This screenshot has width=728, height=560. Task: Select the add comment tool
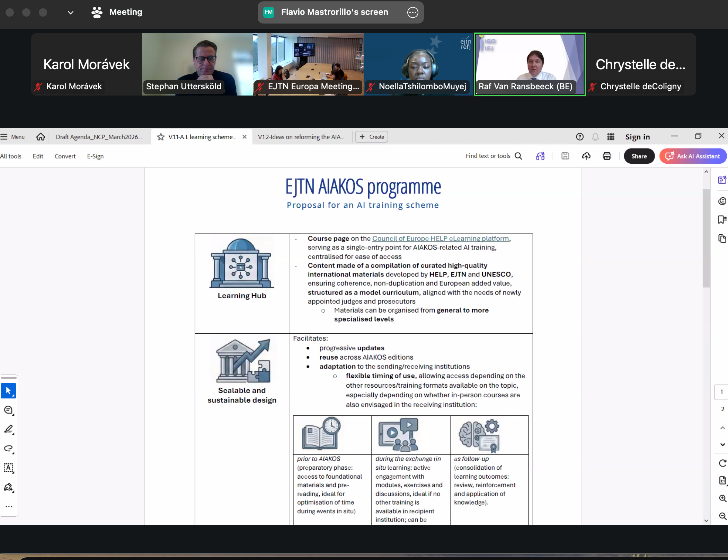click(x=9, y=410)
